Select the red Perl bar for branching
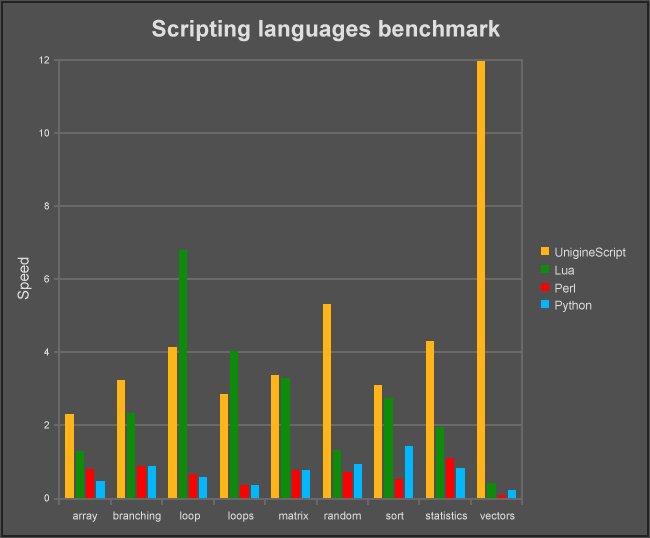Image resolution: width=650 pixels, height=538 pixels. (x=141, y=482)
